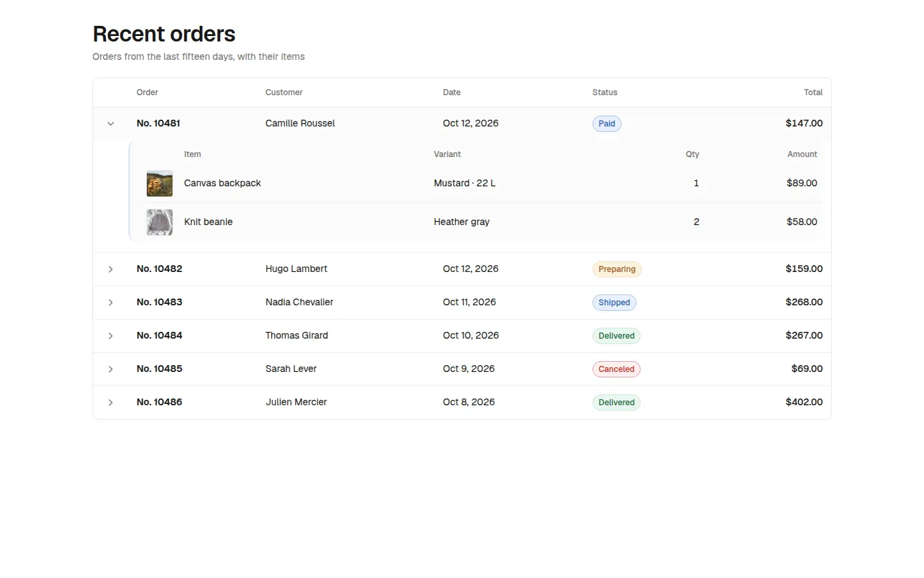Screen dimensions: 924x578
Task: Open the Canvas backpack thumbnail
Action: 160,184
